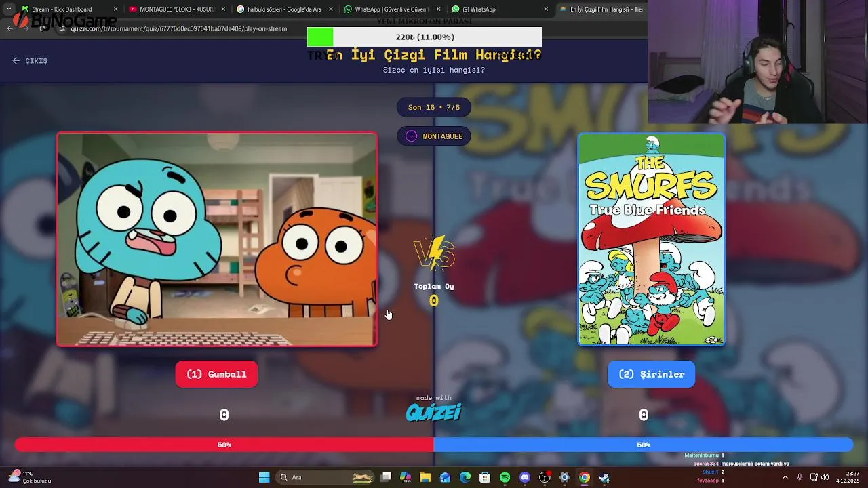The height and width of the screenshot is (488, 868).
Task: Open the Windows Start menu
Action: (264, 477)
